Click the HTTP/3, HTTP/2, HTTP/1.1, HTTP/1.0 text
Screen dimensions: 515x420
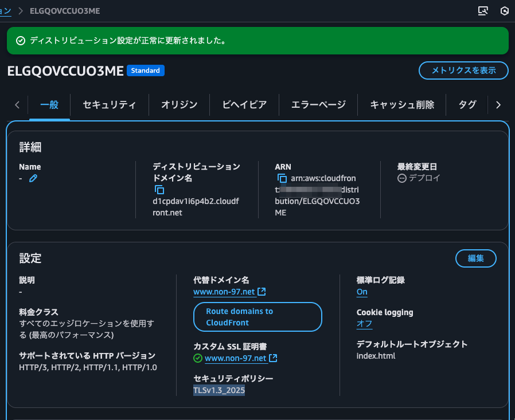(x=88, y=367)
